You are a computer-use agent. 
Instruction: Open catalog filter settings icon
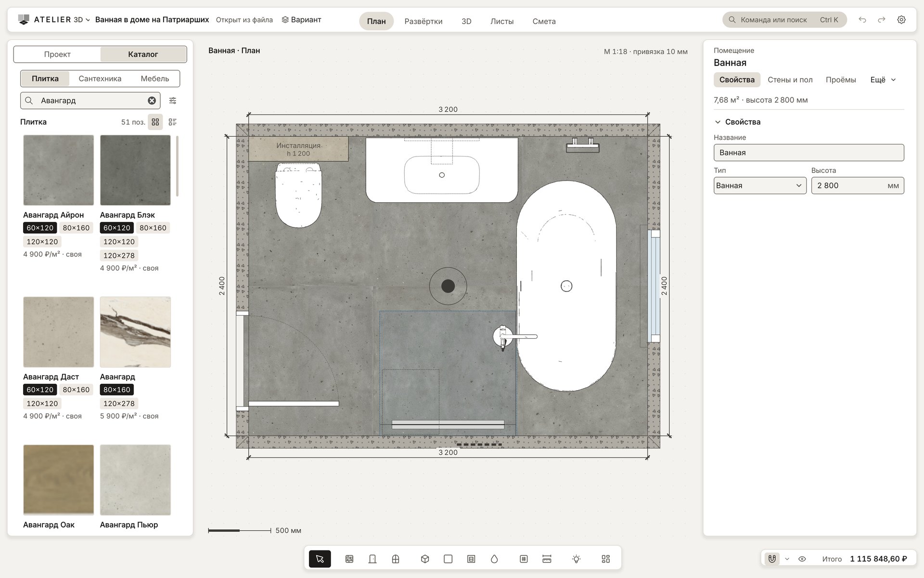173,101
